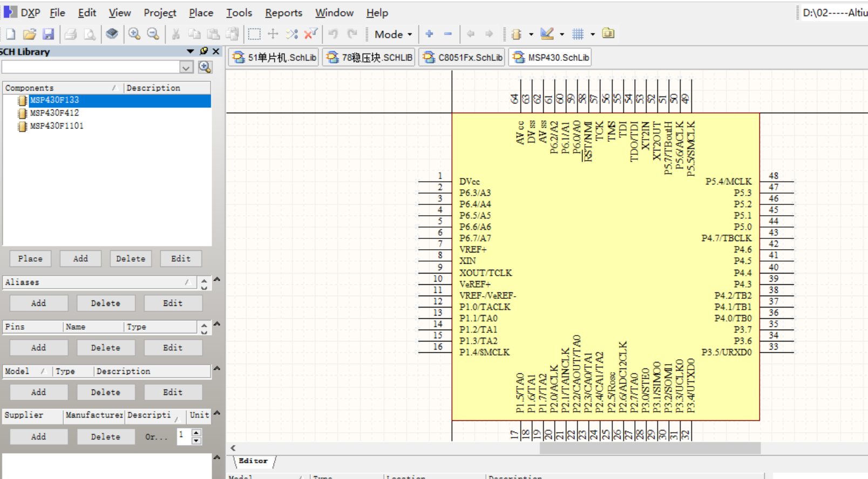The width and height of the screenshot is (868, 479).
Task: Open the Place menu
Action: (x=201, y=12)
